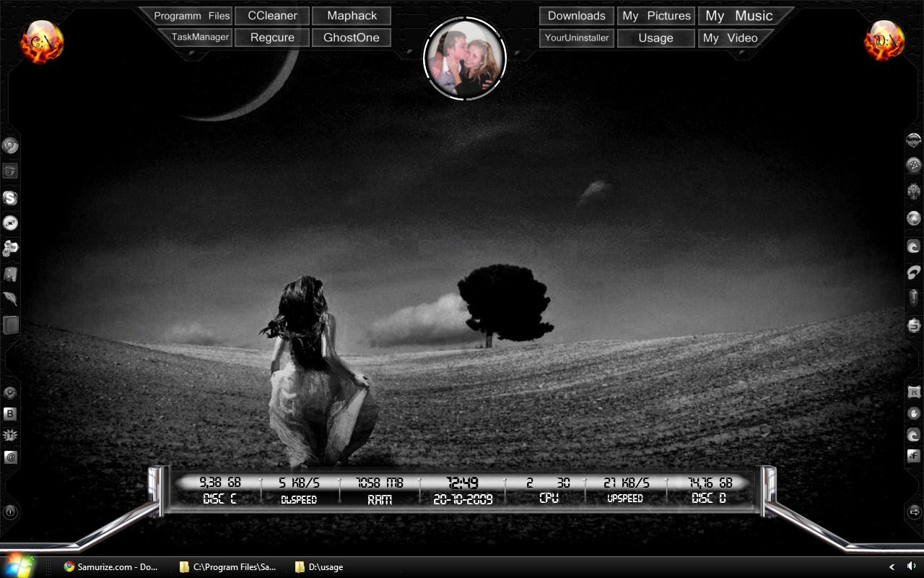Screen dimensions: 924x578
Task: Click the Windows Start button
Action: pos(17,566)
